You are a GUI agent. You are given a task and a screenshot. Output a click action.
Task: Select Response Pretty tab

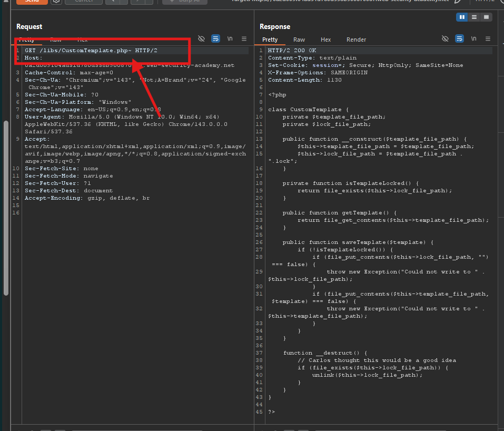[270, 40]
